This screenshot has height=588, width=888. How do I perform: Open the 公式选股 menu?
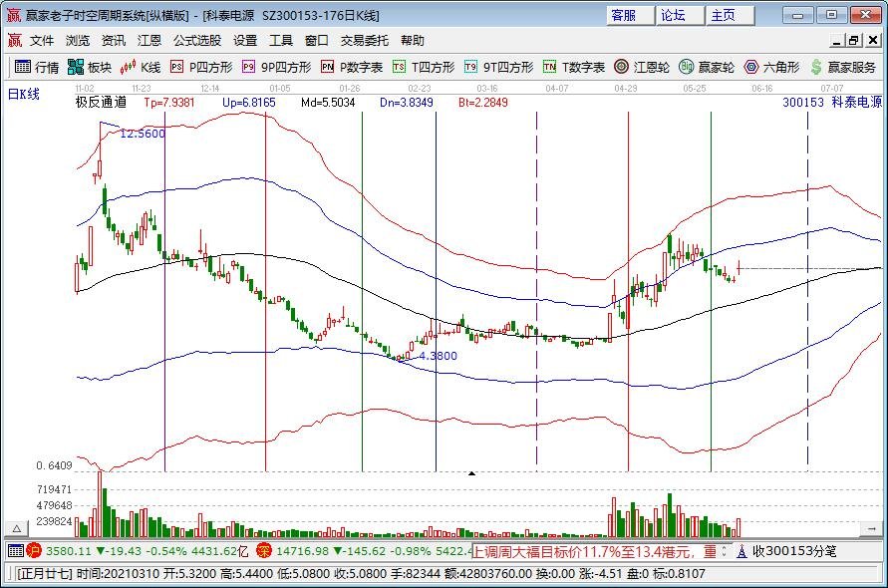(197, 40)
